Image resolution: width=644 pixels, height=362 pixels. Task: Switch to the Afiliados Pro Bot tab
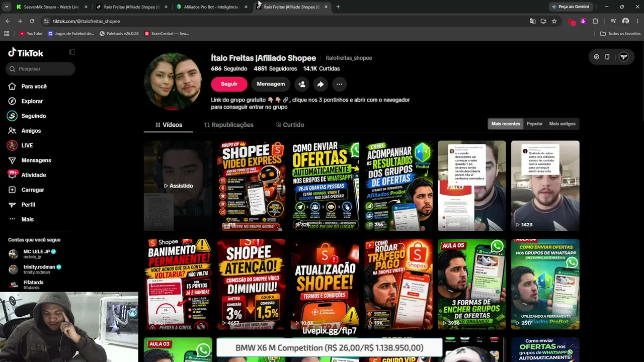[211, 7]
